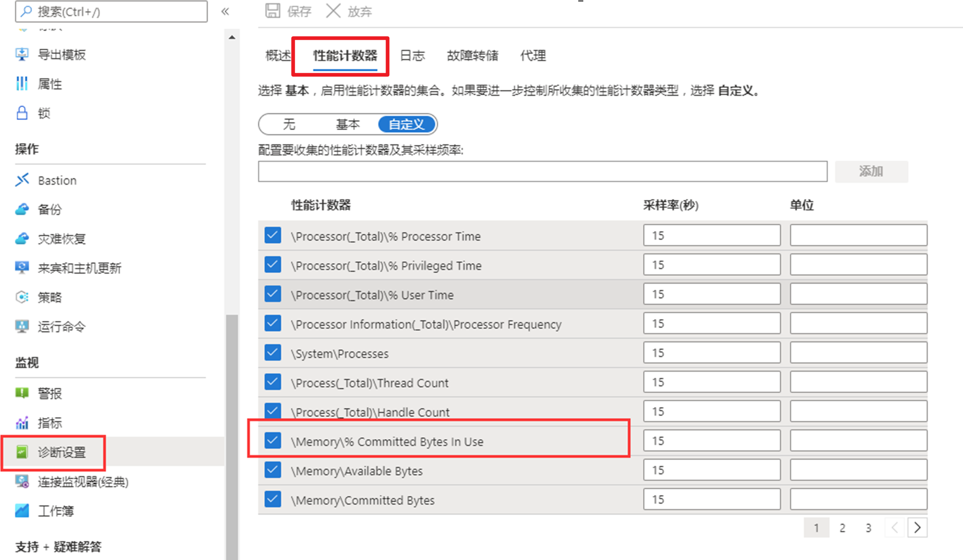Collapse the sidebar with double chevron
This screenshot has height=560, width=963.
[x=225, y=11]
